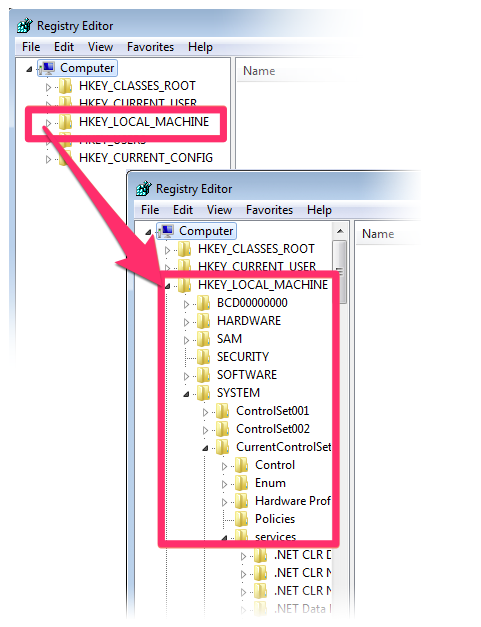
Task: Click the Enum folder icon
Action: coord(241,483)
